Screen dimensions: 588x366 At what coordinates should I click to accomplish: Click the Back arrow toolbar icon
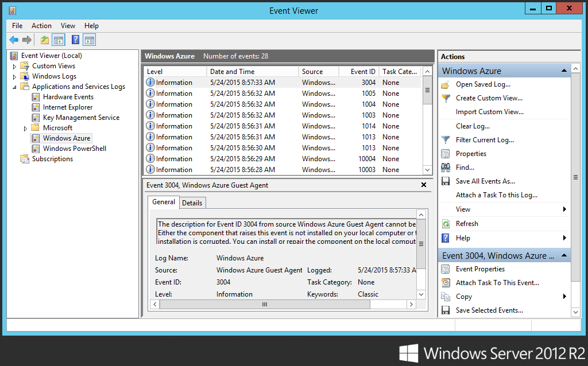click(14, 40)
